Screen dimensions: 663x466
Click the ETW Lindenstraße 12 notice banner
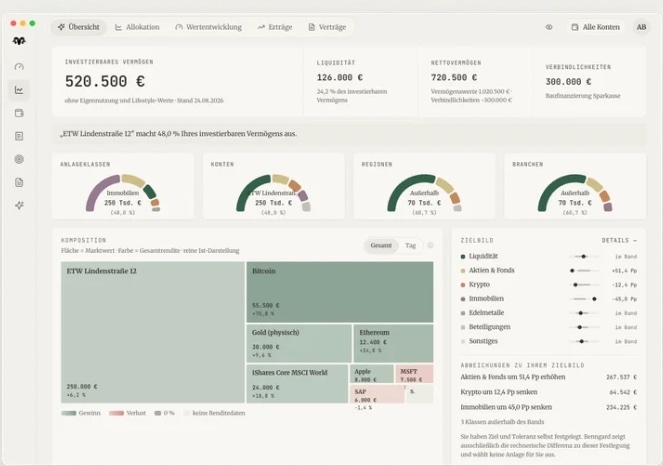click(349, 134)
